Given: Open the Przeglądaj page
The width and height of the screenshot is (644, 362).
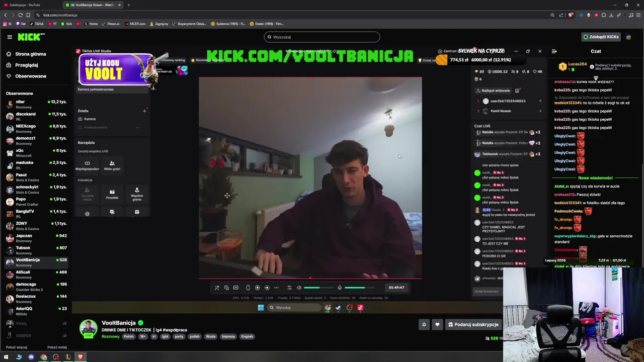Looking at the screenshot, I should click(22, 65).
